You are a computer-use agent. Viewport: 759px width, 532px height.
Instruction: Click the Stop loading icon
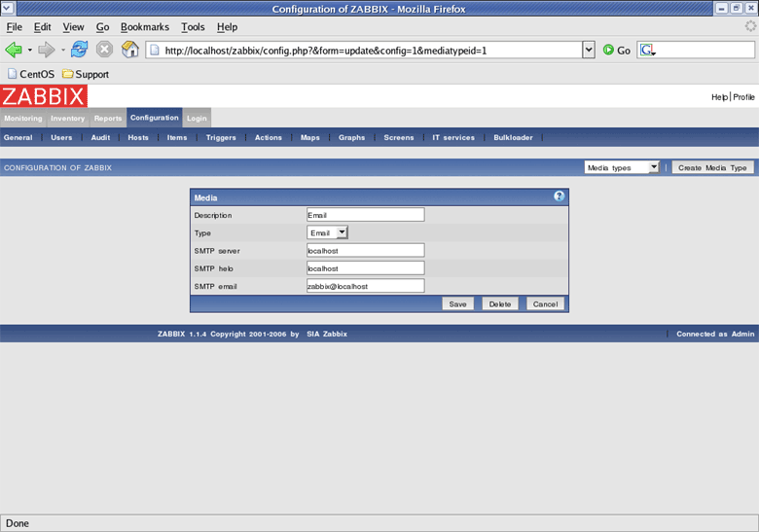pos(104,50)
